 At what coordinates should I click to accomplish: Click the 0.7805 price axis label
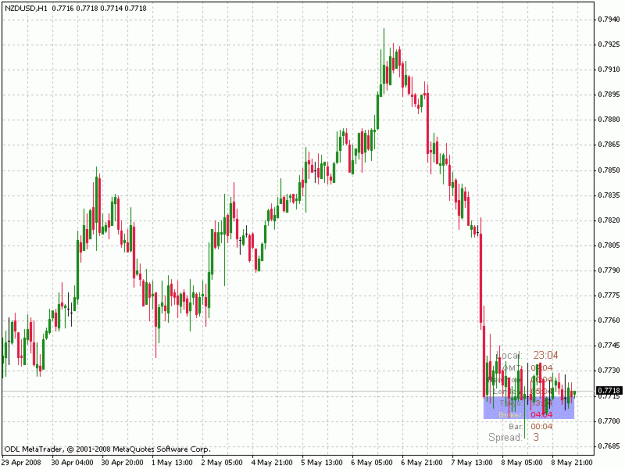609,245
